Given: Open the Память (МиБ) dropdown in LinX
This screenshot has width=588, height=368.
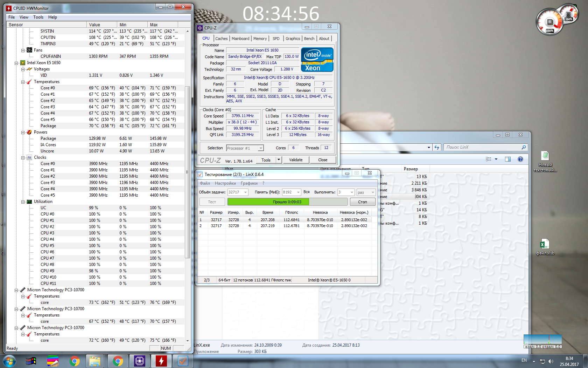Looking at the screenshot, I should click(298, 192).
